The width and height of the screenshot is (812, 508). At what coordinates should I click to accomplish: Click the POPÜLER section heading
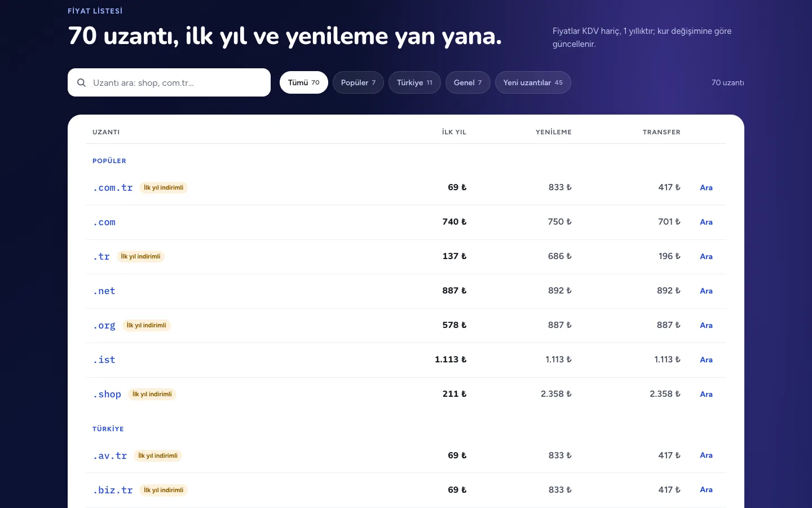tap(109, 161)
